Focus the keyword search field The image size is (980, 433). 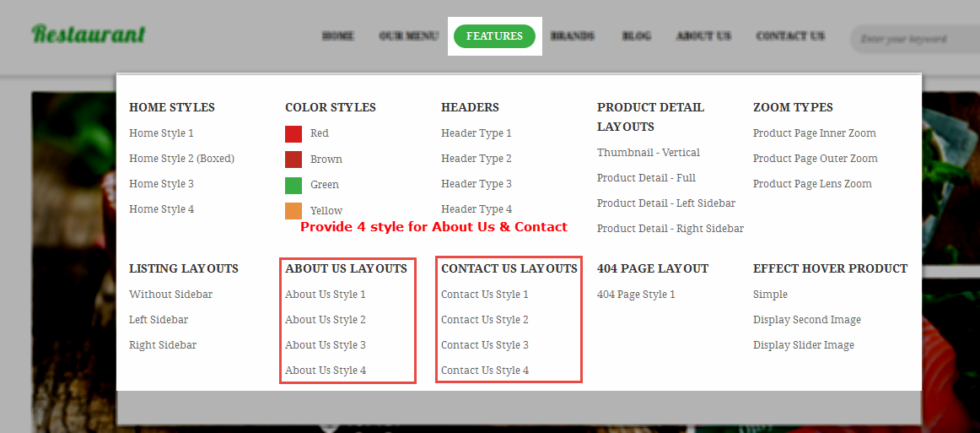915,39
